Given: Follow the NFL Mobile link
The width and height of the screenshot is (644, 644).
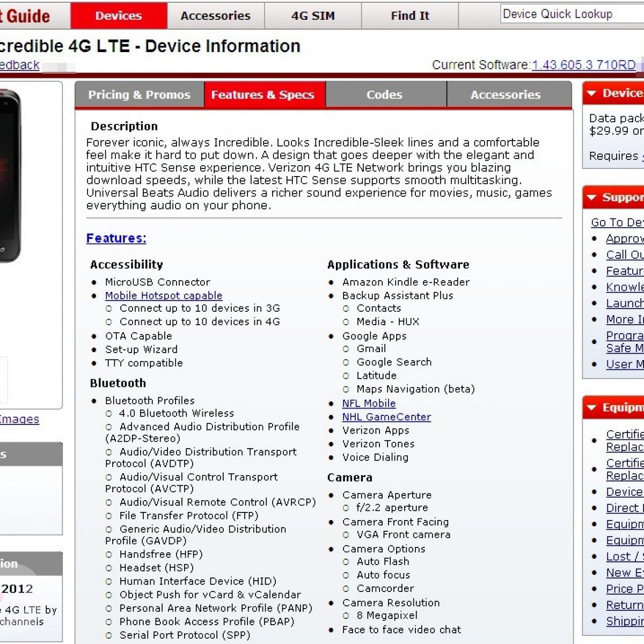Looking at the screenshot, I should point(369,404).
